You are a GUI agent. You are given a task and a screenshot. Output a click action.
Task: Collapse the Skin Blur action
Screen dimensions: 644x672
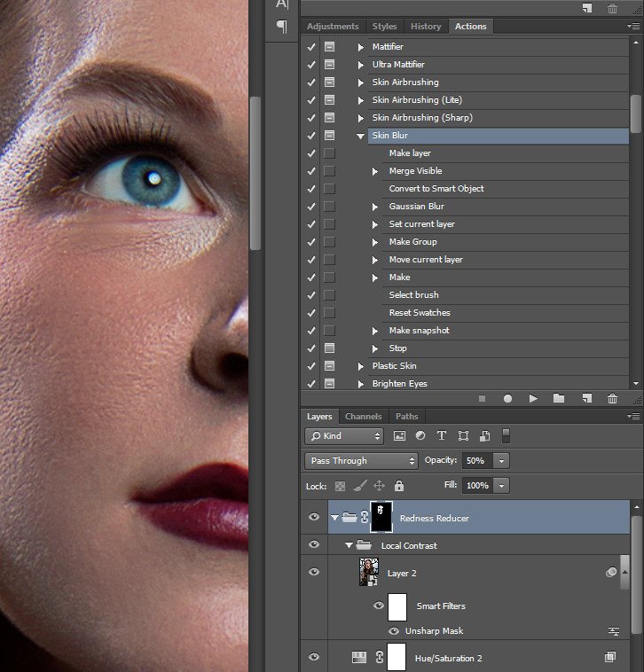tap(360, 136)
